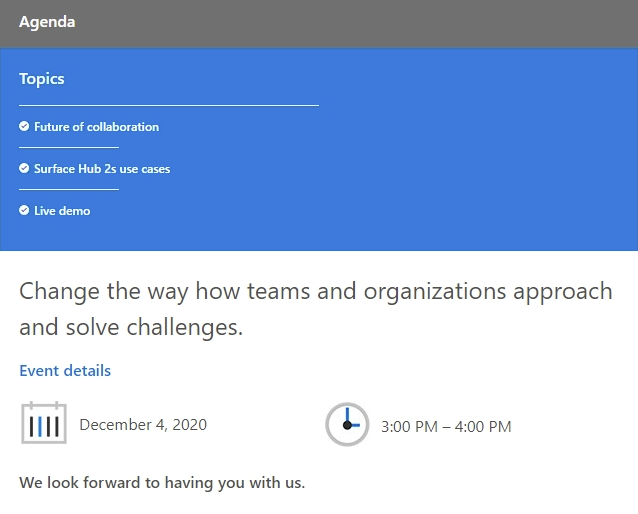Click checkmark icon next to Live demo

pyautogui.click(x=24, y=210)
